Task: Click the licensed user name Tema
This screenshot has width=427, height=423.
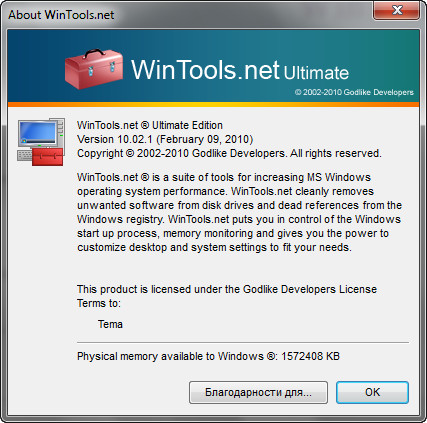Action: coord(110,324)
